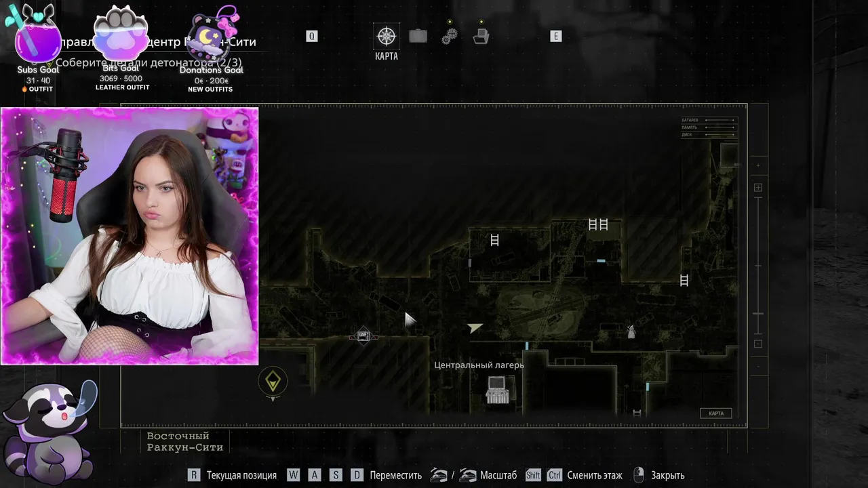Open the Карта compass tab
Image resolution: width=868 pixels, height=488 pixels.
(387, 37)
